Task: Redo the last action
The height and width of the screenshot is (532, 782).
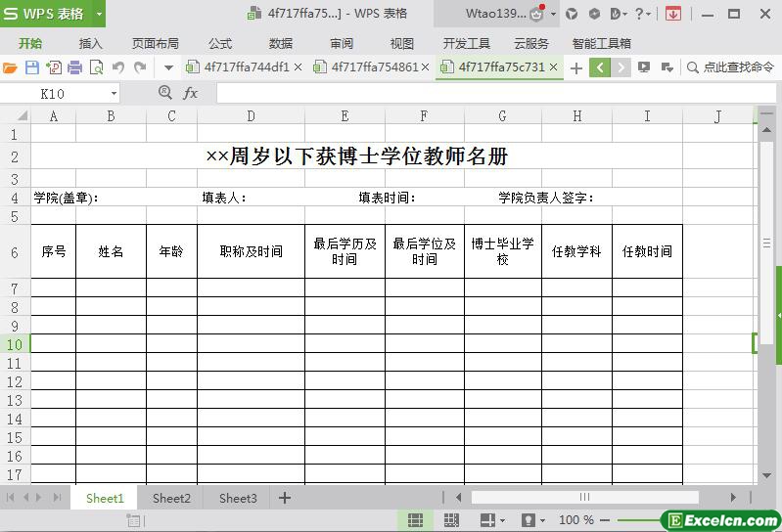Action: [x=140, y=67]
